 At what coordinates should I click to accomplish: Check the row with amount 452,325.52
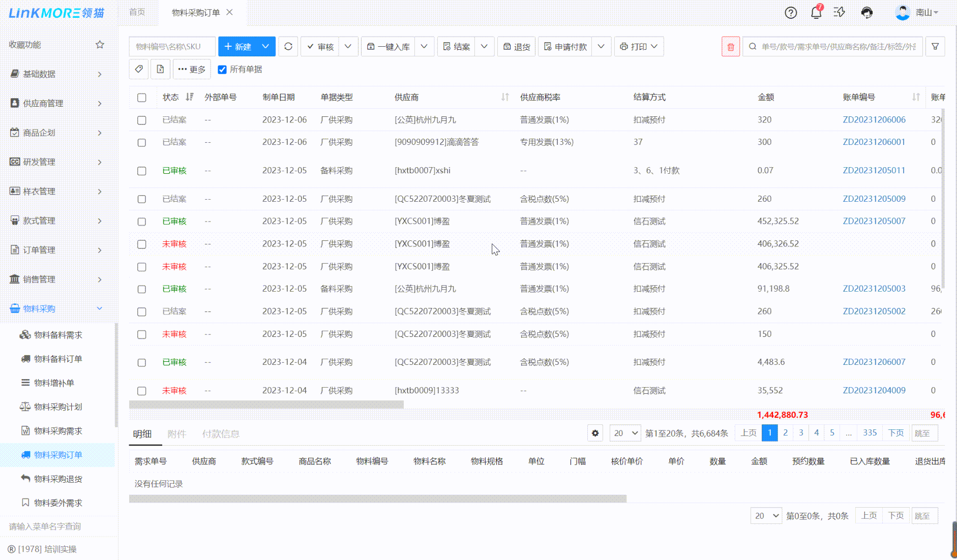pyautogui.click(x=142, y=222)
